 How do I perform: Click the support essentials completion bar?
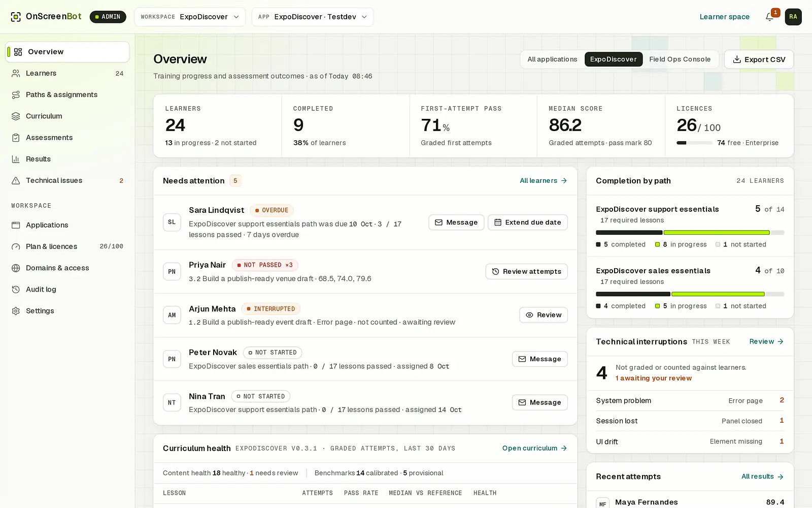[690, 233]
